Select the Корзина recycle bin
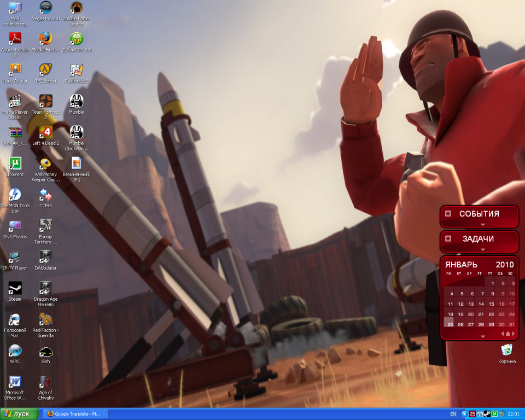 pyautogui.click(x=506, y=354)
